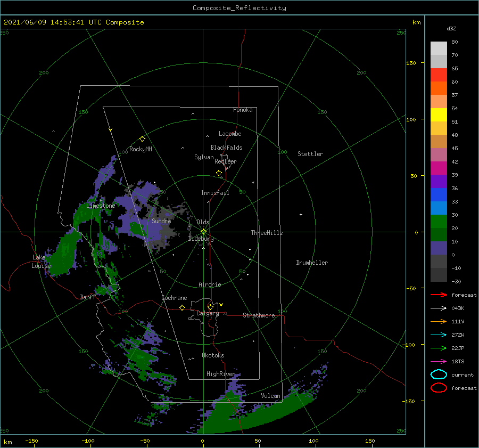Click the Okotoks label
Viewport: 479px width, 448px height.
click(213, 355)
